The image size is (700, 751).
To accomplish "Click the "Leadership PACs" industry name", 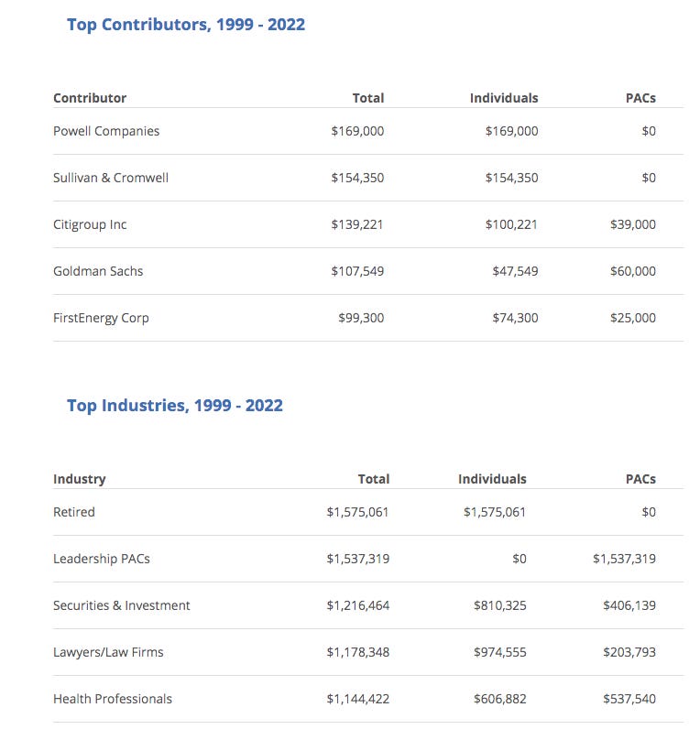I will [102, 559].
